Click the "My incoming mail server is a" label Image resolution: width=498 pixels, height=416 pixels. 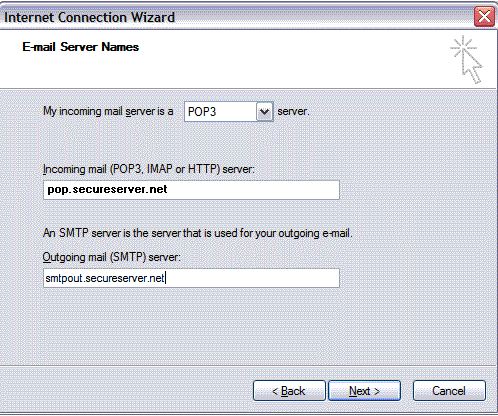108,111
